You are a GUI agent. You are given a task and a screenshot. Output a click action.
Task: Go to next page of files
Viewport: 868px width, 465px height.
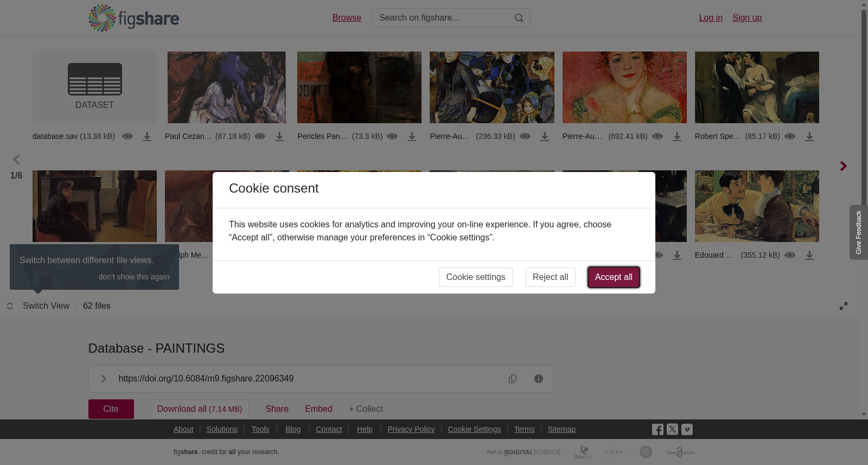(x=843, y=166)
